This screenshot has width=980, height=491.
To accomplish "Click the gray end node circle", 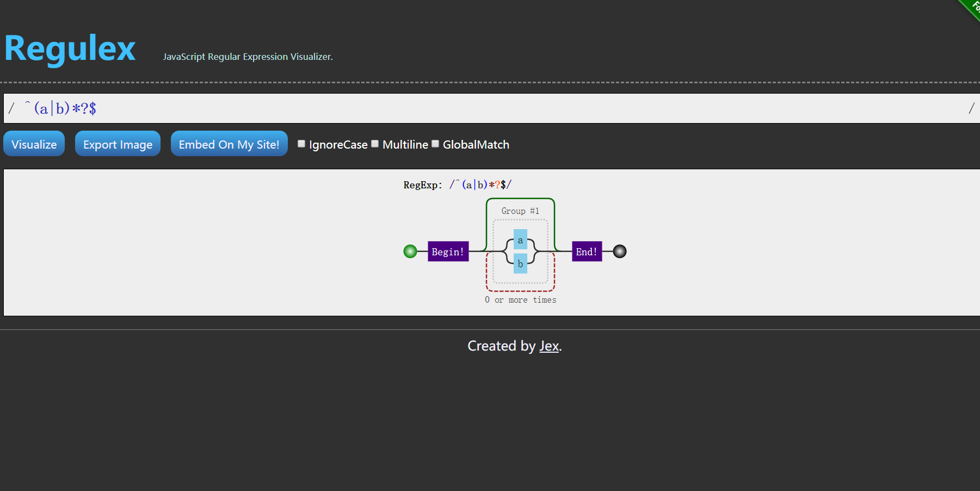I will point(620,251).
